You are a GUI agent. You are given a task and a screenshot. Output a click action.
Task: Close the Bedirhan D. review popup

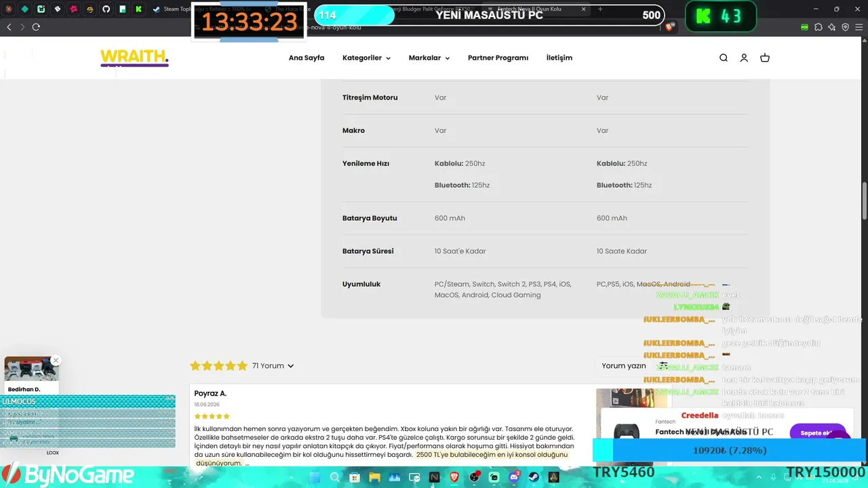56,361
